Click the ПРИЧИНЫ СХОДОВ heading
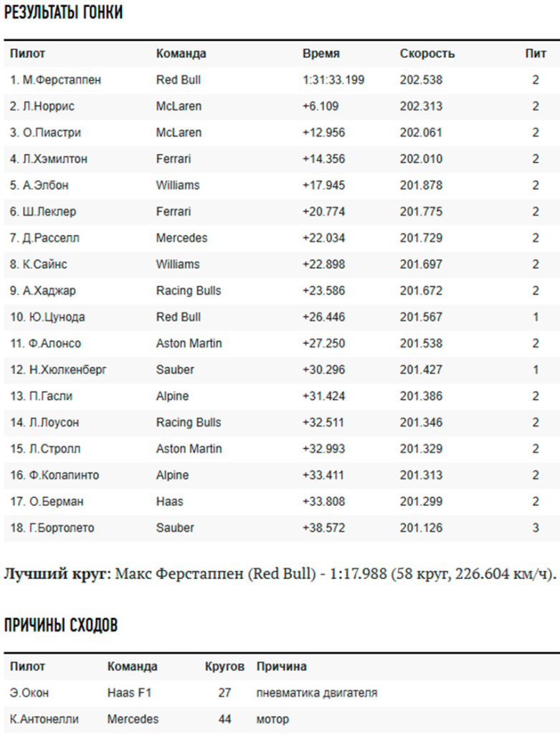This screenshot has width=560, height=734. (61, 625)
